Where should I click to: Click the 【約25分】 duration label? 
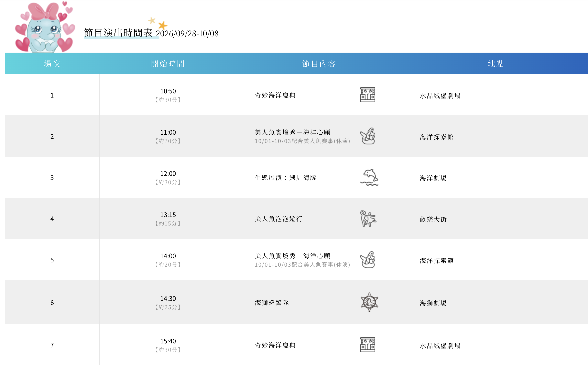[x=168, y=307]
